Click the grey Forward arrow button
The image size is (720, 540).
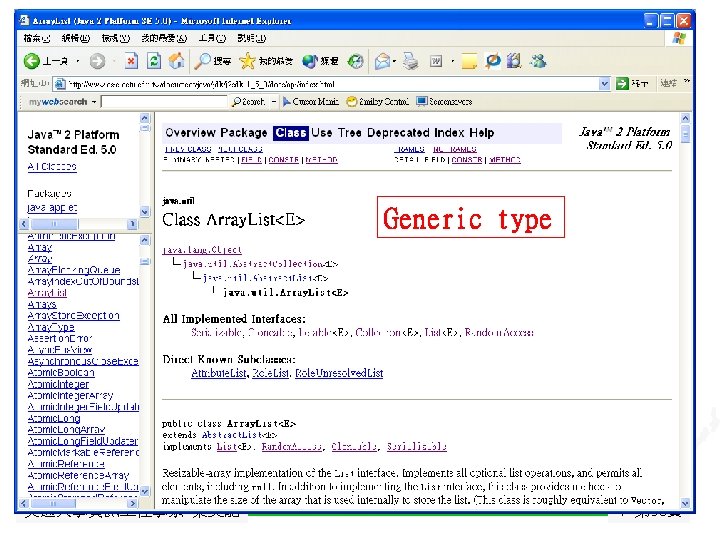(97, 61)
